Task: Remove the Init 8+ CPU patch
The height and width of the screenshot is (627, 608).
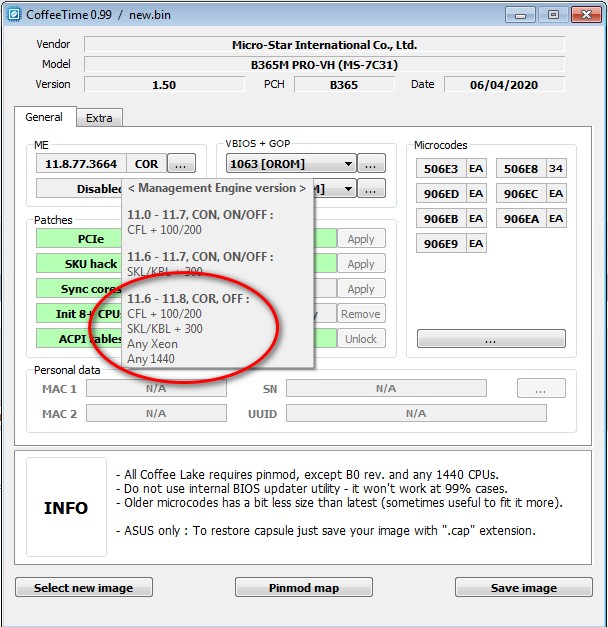Action: (361, 314)
